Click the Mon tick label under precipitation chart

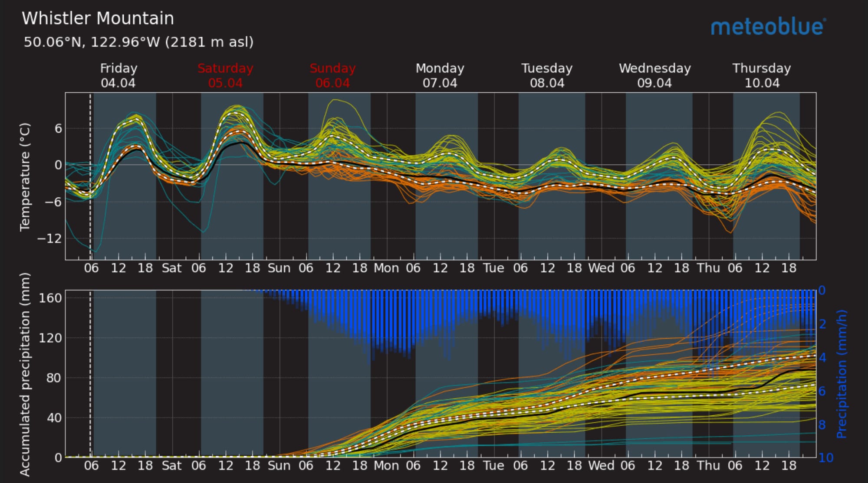(386, 466)
